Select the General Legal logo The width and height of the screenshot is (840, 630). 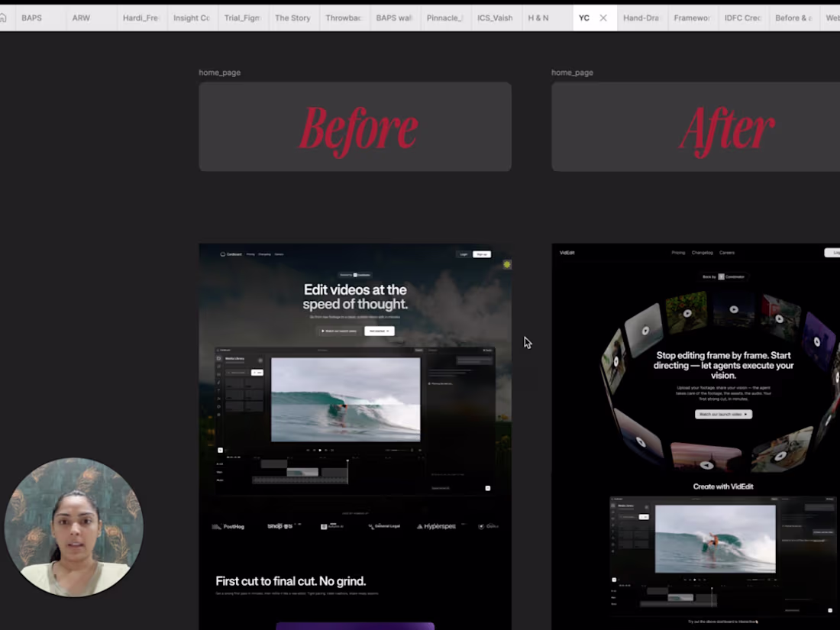[x=384, y=526]
